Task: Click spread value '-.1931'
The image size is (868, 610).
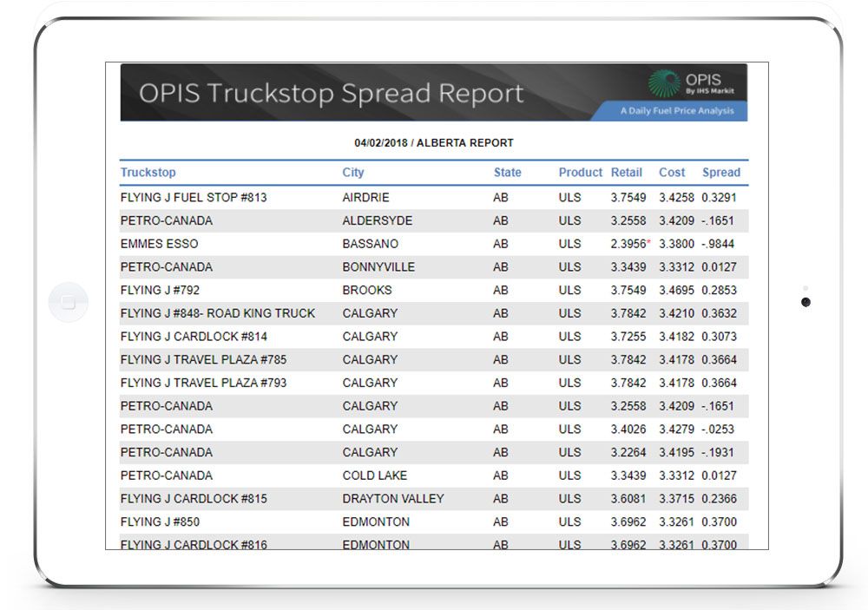Action: (x=718, y=452)
